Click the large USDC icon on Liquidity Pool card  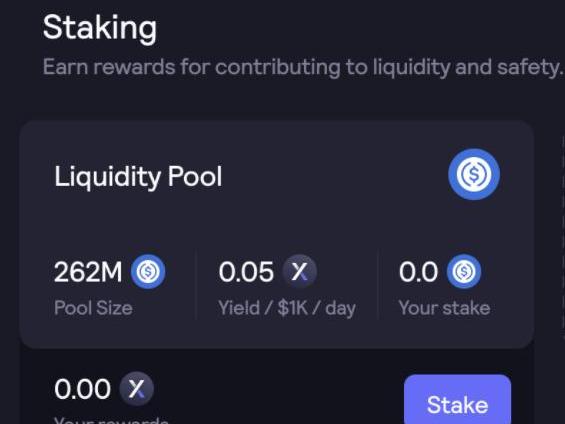474,174
